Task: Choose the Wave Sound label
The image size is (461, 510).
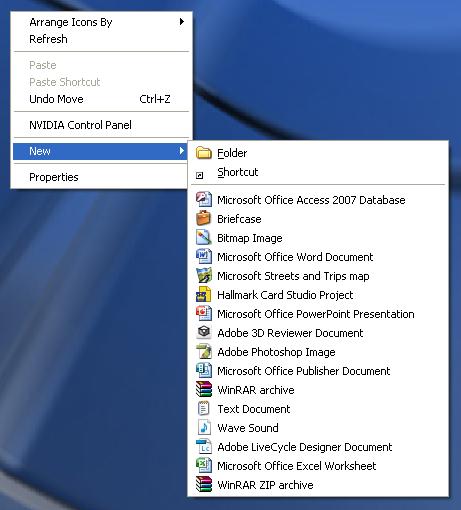Action: point(248,428)
